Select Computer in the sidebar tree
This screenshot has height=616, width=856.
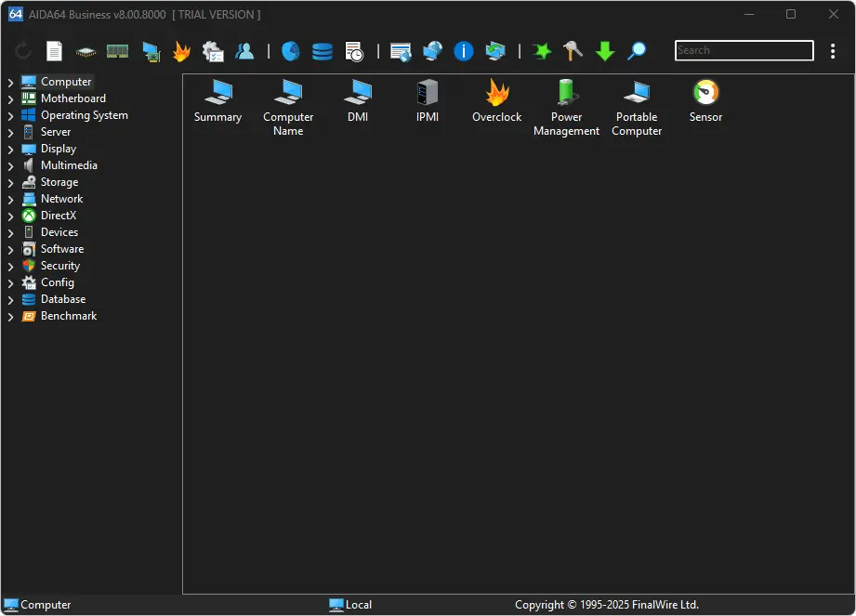(x=66, y=82)
